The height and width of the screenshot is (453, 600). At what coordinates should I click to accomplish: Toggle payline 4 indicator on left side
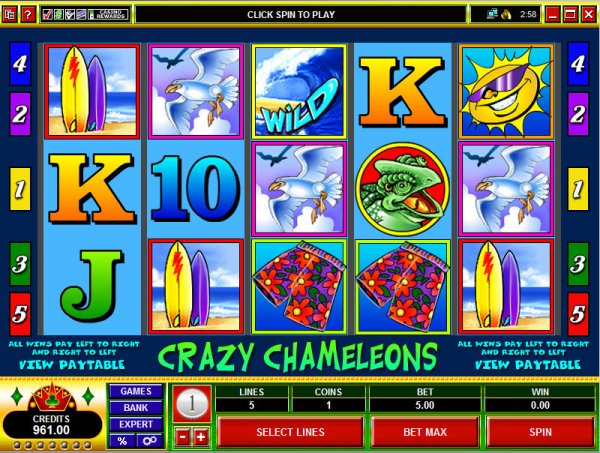pos(20,64)
